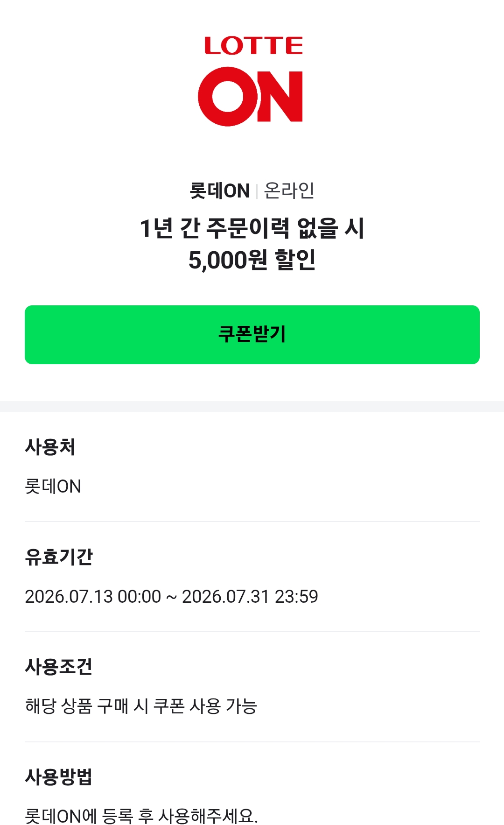This screenshot has width=504, height=825.
Task: Click the 사용방법 section heading
Action: click(x=59, y=777)
